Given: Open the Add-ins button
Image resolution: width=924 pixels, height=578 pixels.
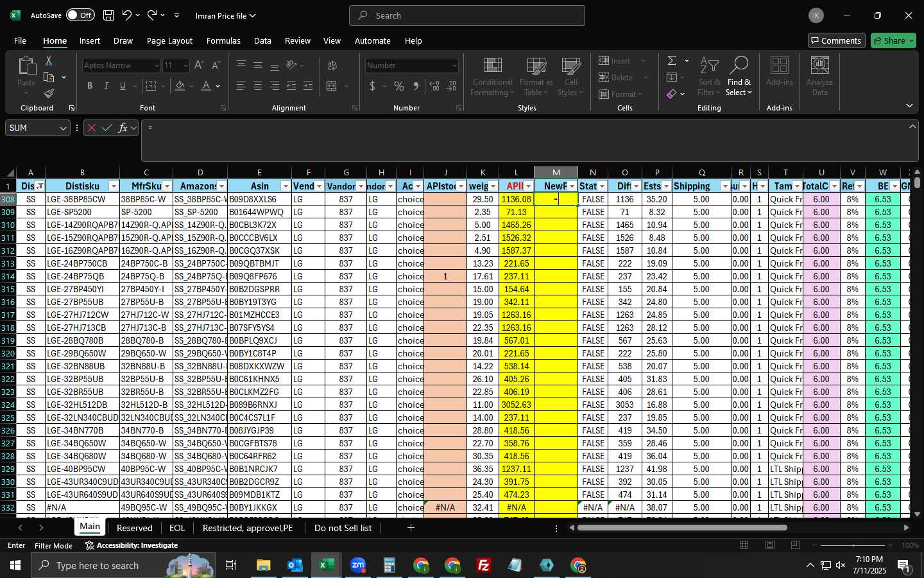Looking at the screenshot, I should click(x=780, y=72).
